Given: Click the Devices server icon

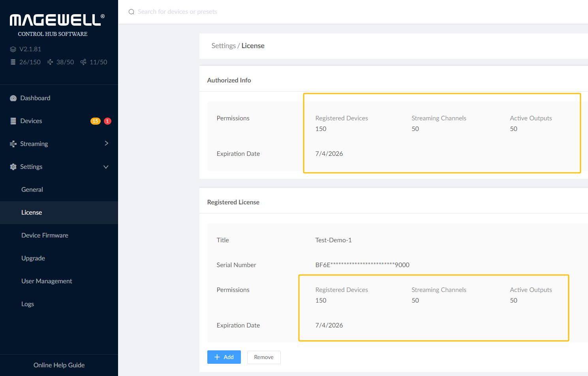Looking at the screenshot, I should click(x=13, y=121).
